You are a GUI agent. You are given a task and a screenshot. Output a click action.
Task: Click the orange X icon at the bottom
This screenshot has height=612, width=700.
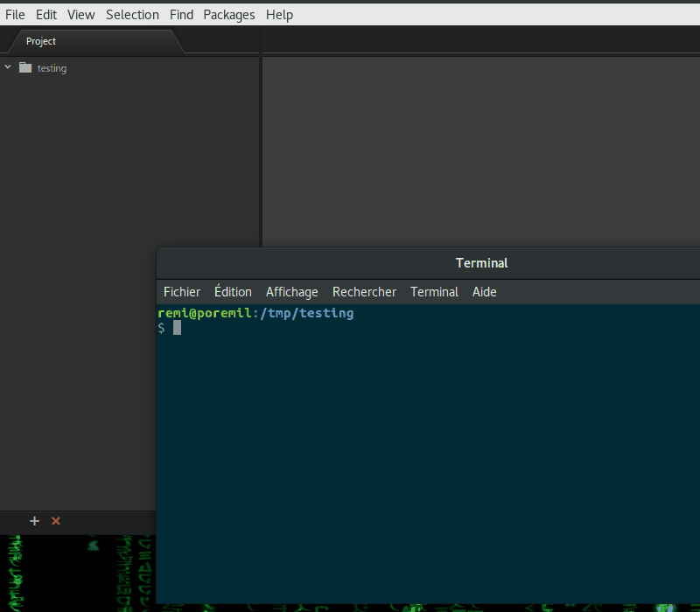pyautogui.click(x=55, y=521)
